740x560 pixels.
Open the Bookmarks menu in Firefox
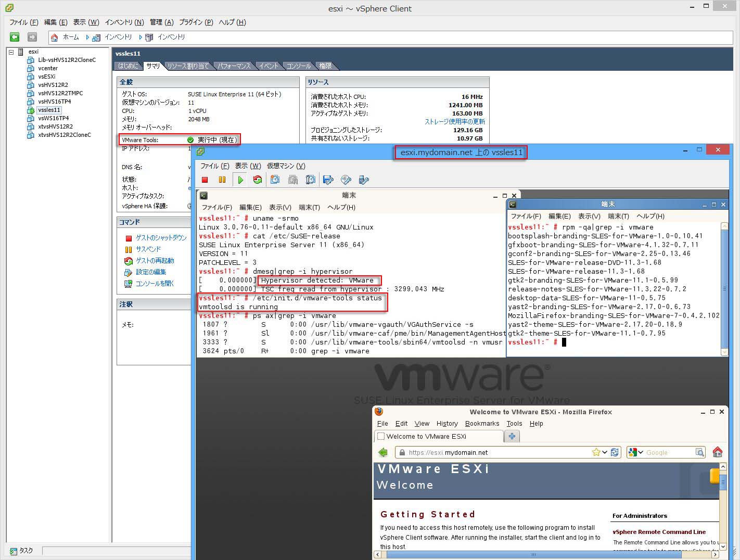[482, 424]
